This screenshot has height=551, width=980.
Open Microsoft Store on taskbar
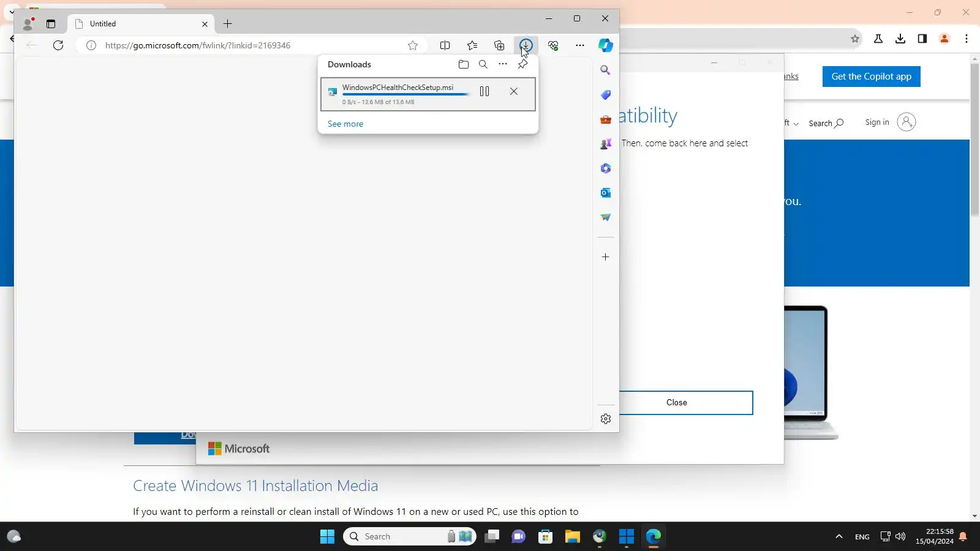(546, 536)
